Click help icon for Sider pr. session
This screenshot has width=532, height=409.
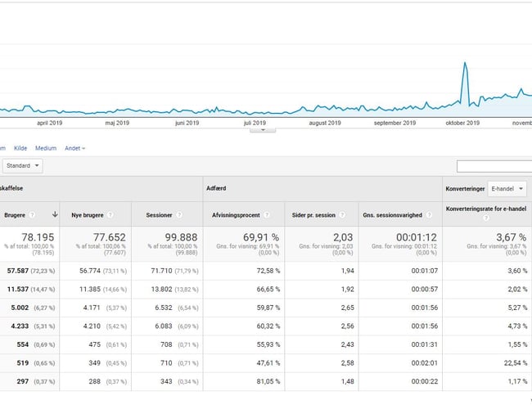(343, 215)
